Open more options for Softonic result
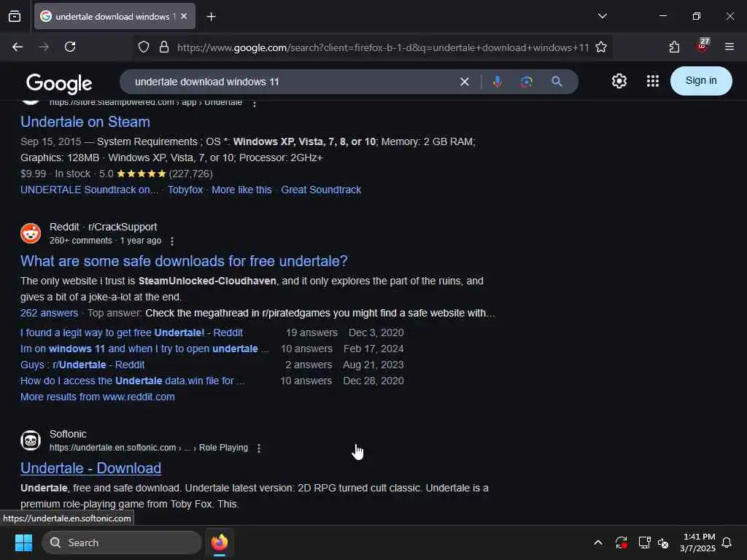747x560 pixels. click(x=259, y=448)
